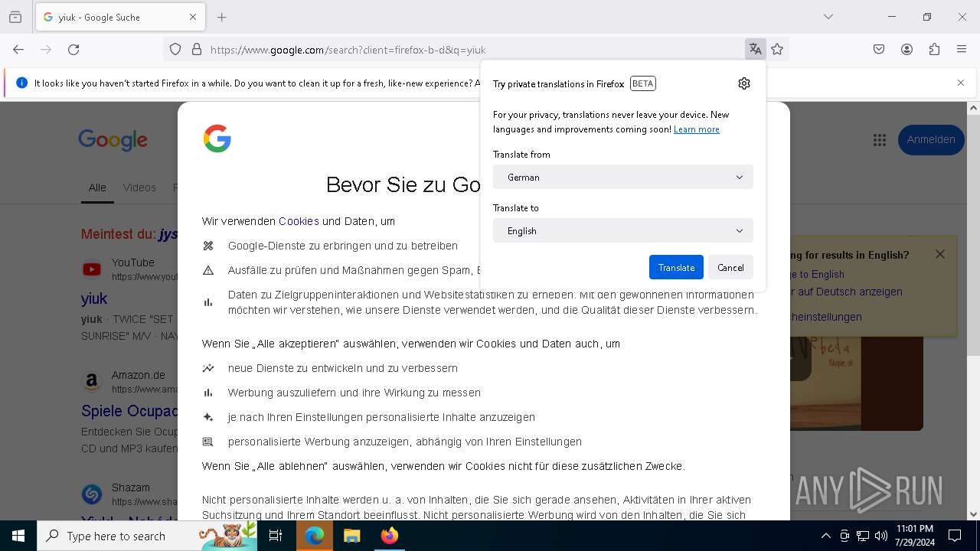Click the Shazam result favicon
Screen dimensions: 980x551
click(x=92, y=494)
